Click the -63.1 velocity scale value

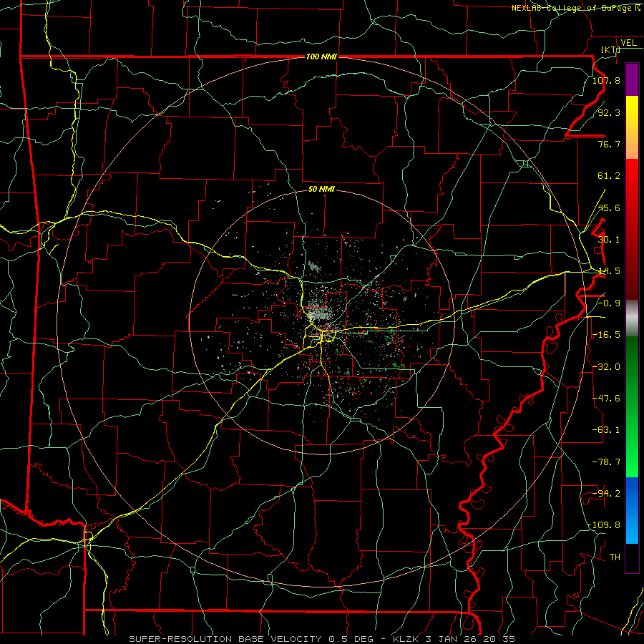click(x=606, y=430)
